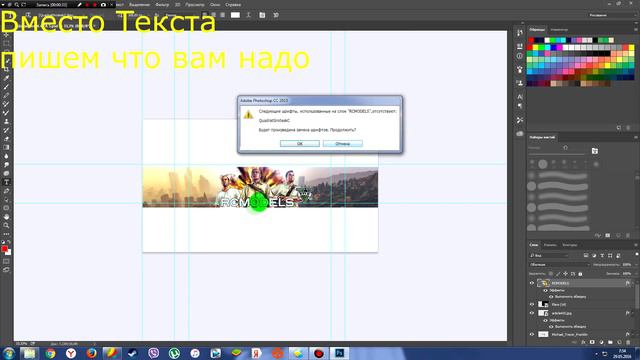Open the Info panel icon in dock
The height and width of the screenshot is (360, 640).
520,56
